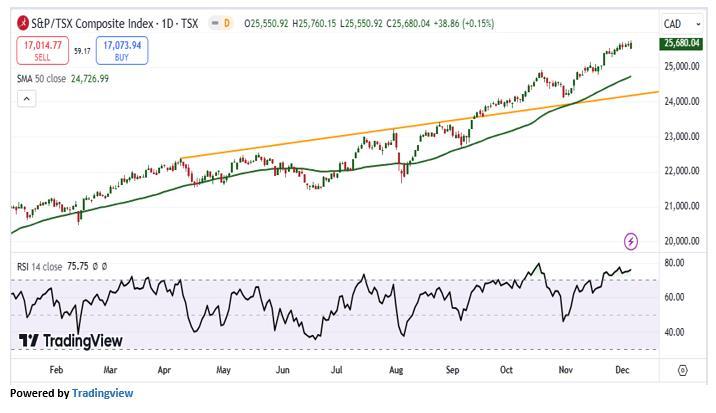Click the S&P/TSX red symbol logo
Screen dimensions: 716x413
tap(23, 22)
